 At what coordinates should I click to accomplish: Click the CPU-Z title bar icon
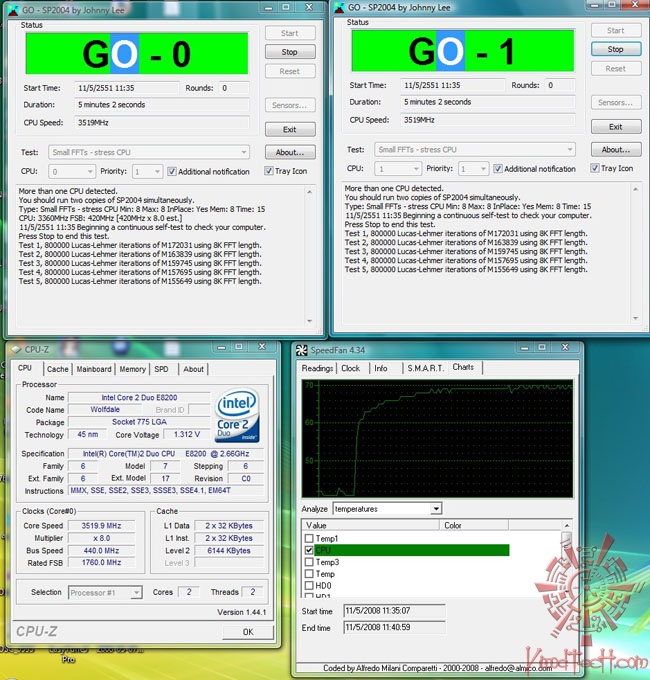click(x=16, y=349)
